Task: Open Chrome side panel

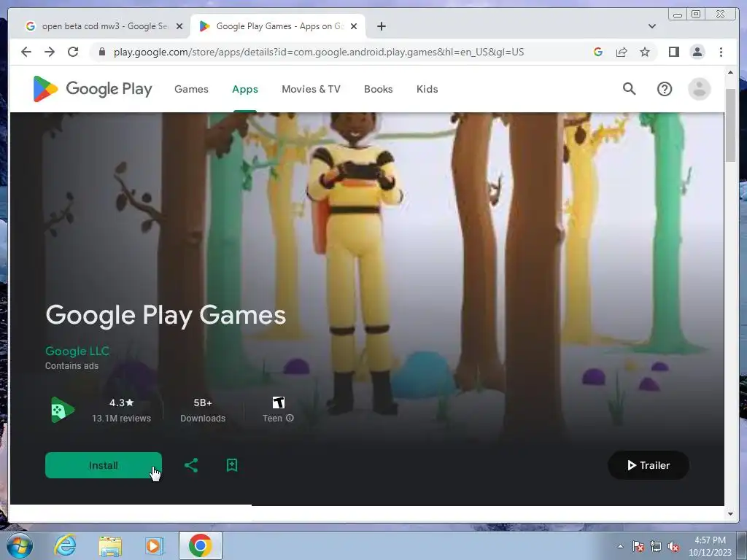Action: click(673, 52)
